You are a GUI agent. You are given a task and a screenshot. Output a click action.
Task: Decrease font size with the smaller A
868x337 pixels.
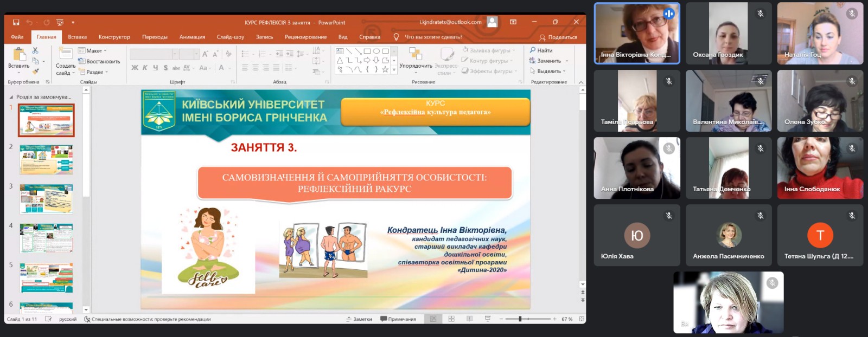coord(215,54)
